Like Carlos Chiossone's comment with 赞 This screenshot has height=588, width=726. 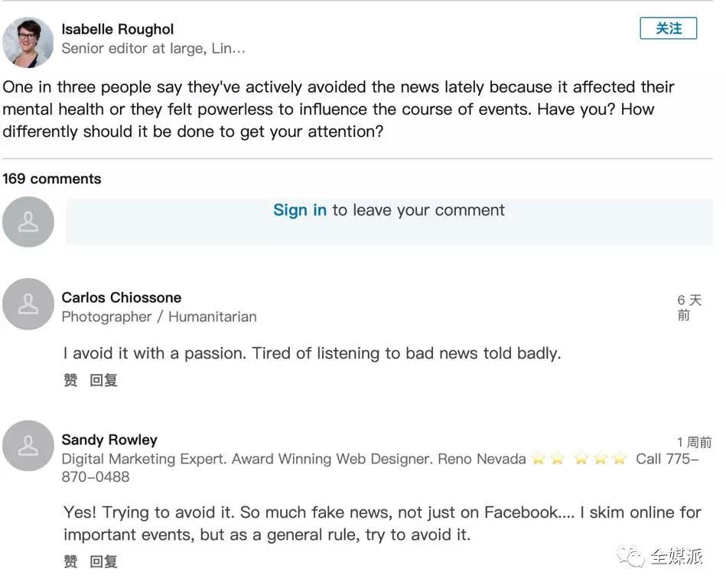[70, 380]
